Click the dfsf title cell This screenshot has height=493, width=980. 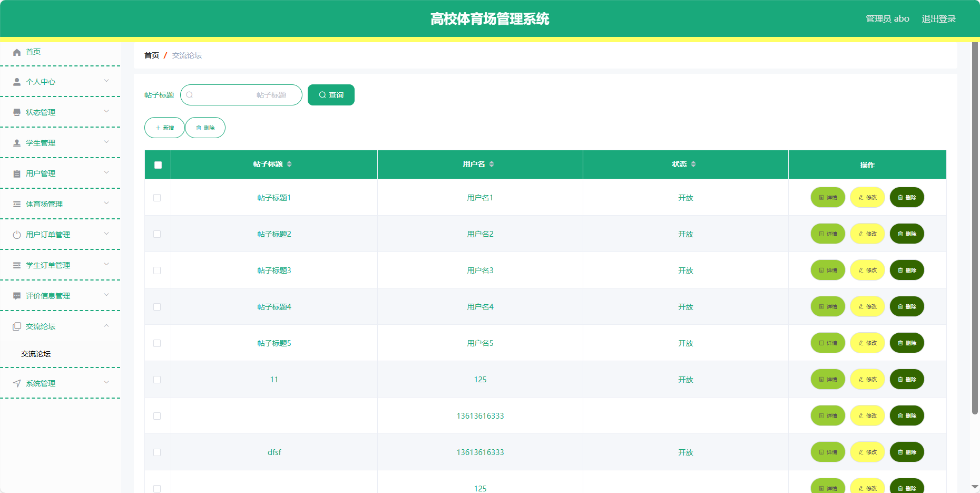[x=274, y=452]
